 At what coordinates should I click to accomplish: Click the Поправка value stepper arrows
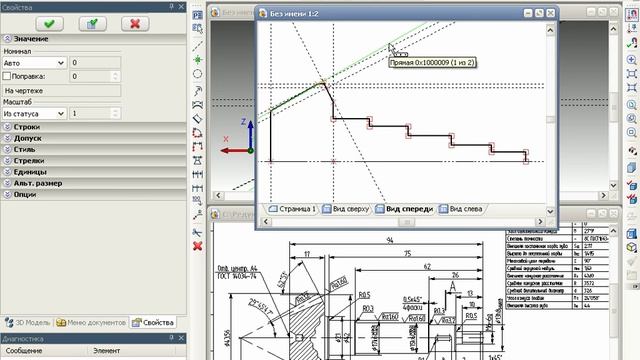pyautogui.click(x=116, y=76)
